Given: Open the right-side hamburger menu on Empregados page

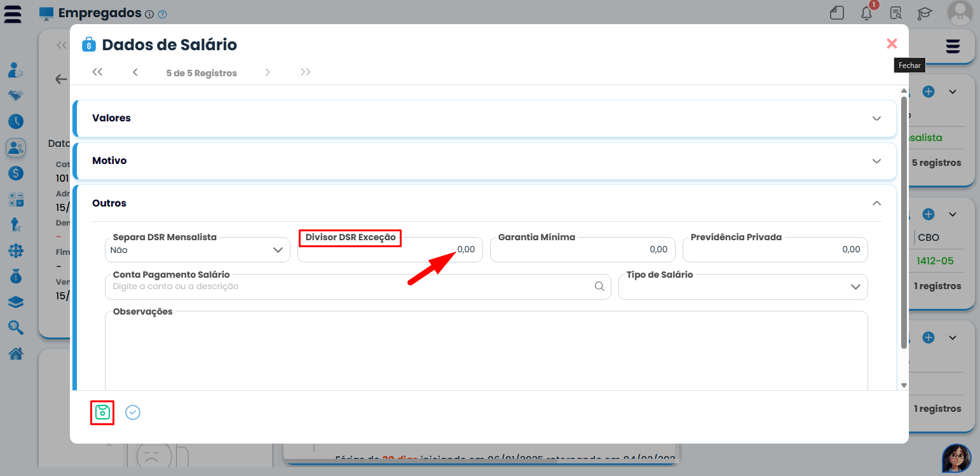Looking at the screenshot, I should coord(953,46).
